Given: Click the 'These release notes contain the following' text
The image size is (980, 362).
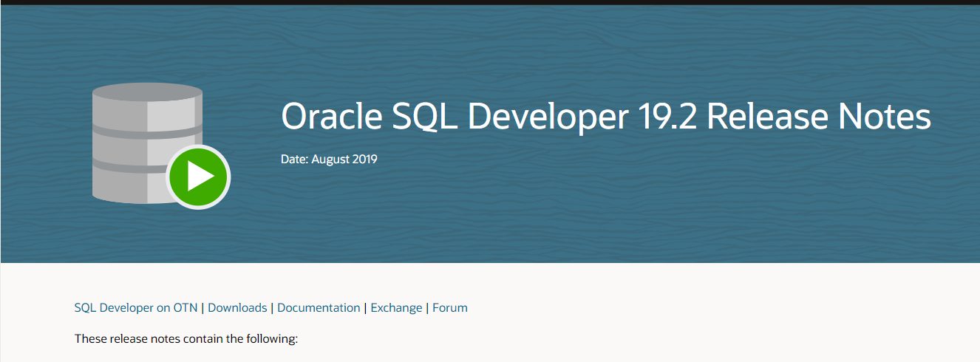Looking at the screenshot, I should [x=186, y=339].
